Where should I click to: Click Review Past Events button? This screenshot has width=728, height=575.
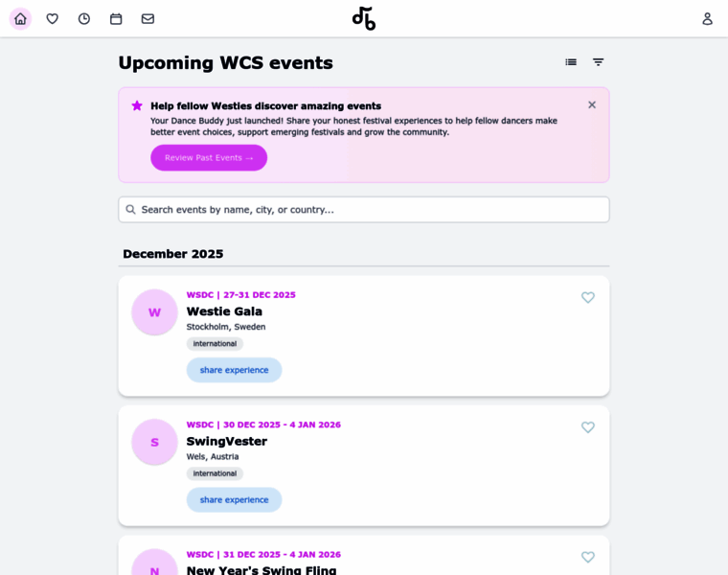[x=209, y=158]
